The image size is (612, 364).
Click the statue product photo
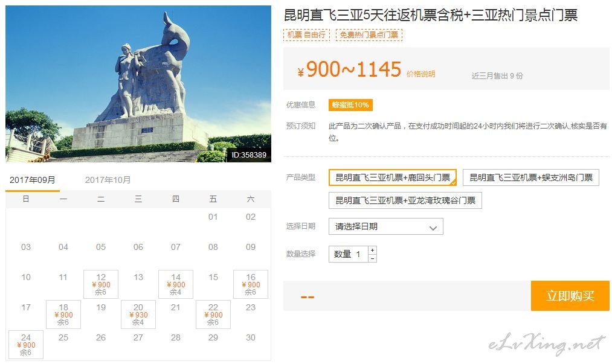(x=138, y=83)
